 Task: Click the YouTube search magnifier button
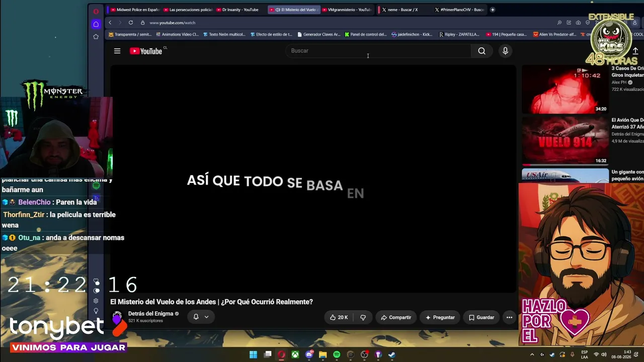tap(481, 51)
